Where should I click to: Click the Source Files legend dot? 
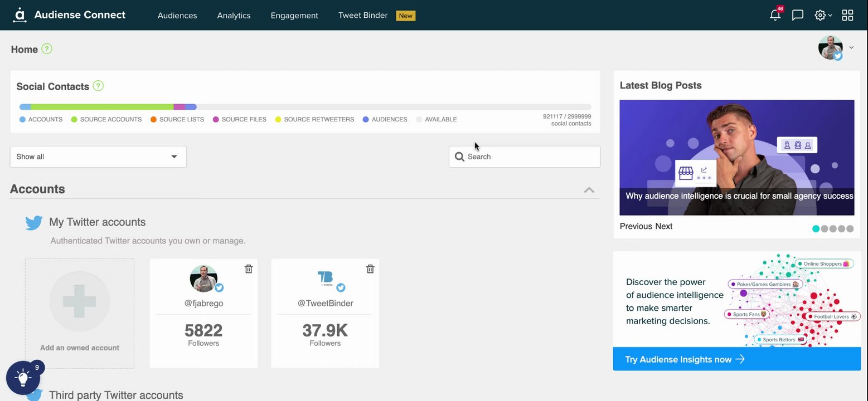216,119
